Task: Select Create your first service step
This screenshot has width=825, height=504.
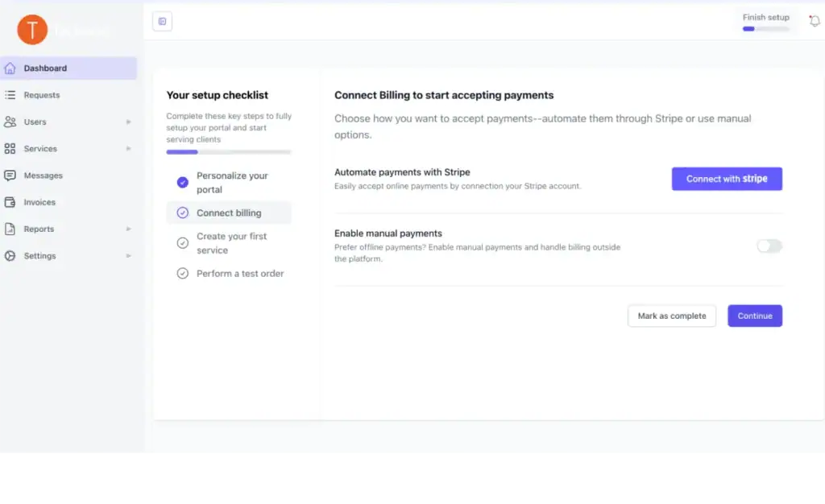Action: 231,243
